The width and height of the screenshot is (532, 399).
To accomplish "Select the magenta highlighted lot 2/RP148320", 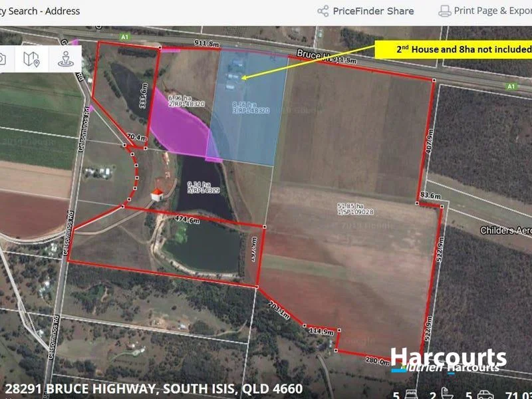I will coord(180,126).
